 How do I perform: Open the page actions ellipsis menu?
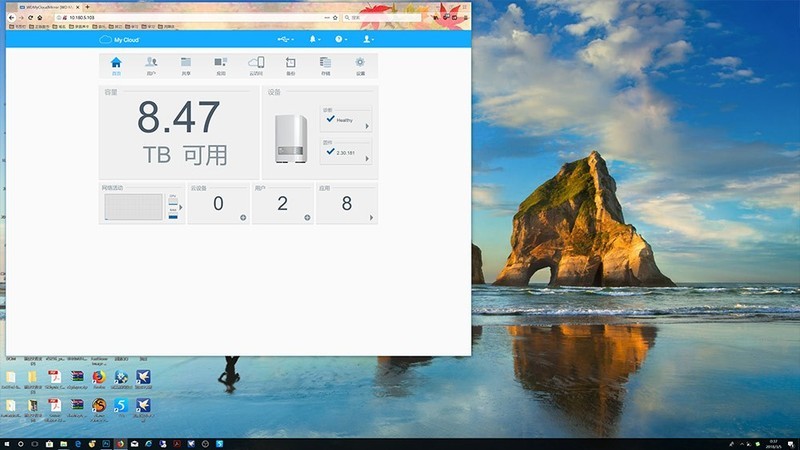[327, 17]
